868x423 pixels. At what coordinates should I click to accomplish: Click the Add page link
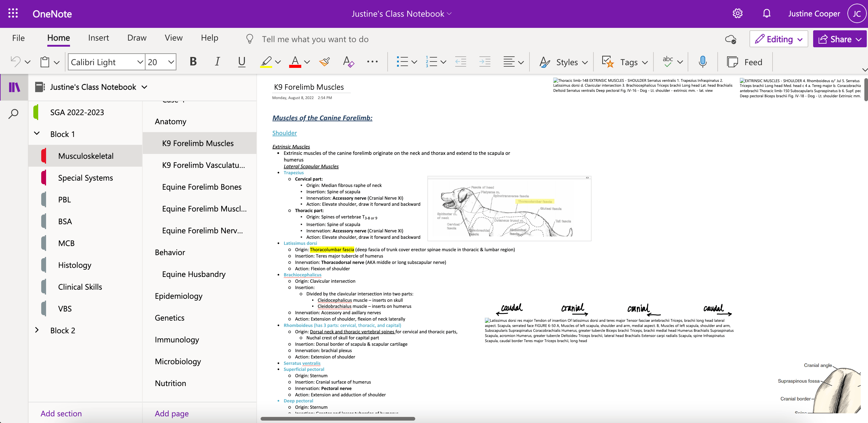click(x=172, y=413)
